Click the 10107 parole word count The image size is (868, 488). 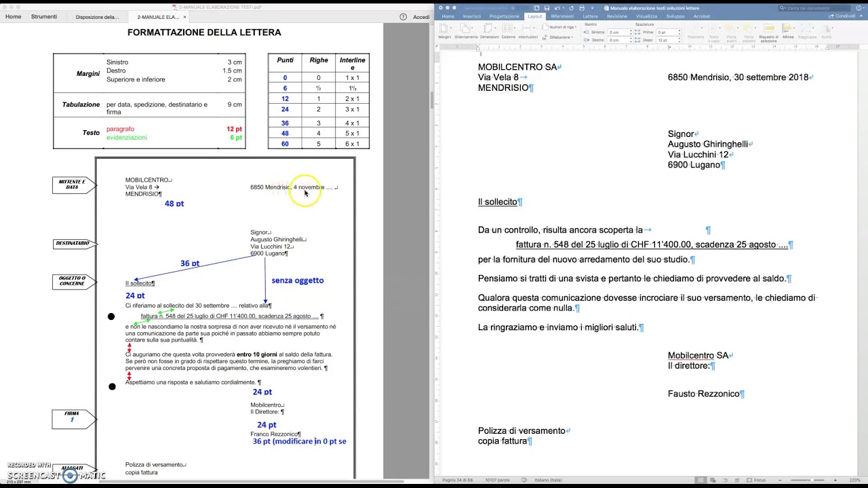[497, 480]
